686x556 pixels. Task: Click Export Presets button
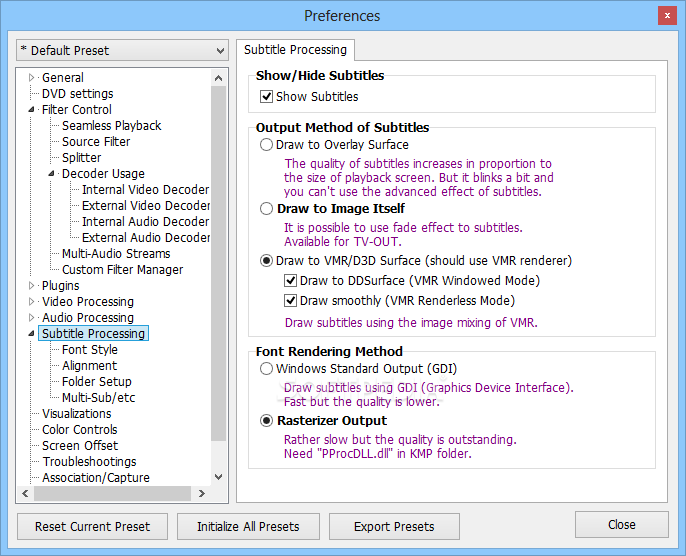click(x=394, y=526)
